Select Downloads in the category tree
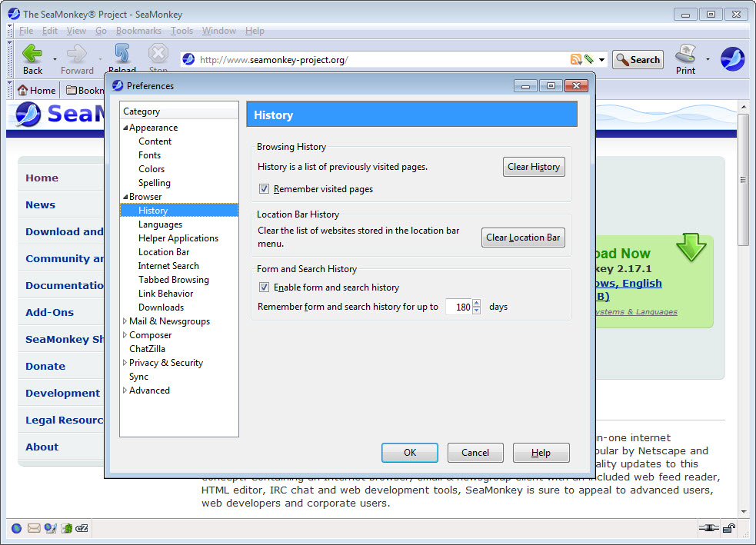Image resolution: width=756 pixels, height=545 pixels. tap(161, 307)
